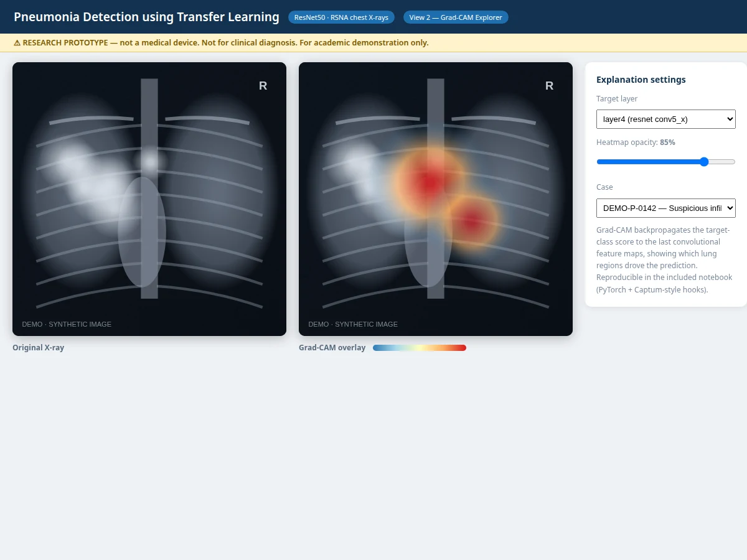Click the warning icon in research banner
This screenshot has height=560, width=747.
pyautogui.click(x=17, y=43)
